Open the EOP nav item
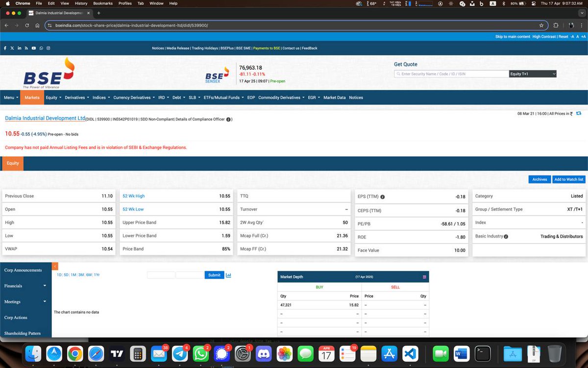 (251, 98)
